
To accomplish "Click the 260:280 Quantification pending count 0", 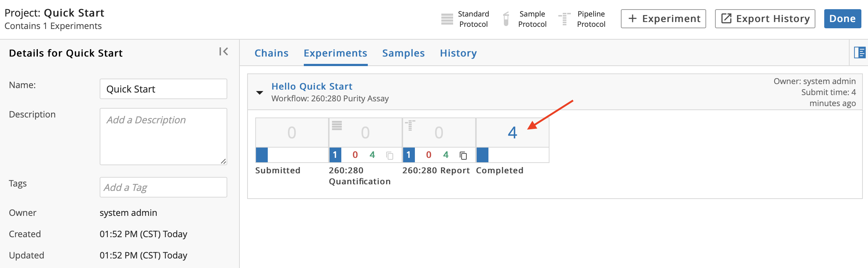I will click(365, 133).
